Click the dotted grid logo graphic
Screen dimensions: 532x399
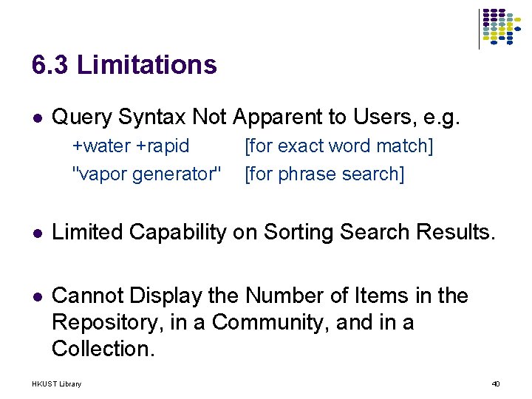click(x=502, y=27)
